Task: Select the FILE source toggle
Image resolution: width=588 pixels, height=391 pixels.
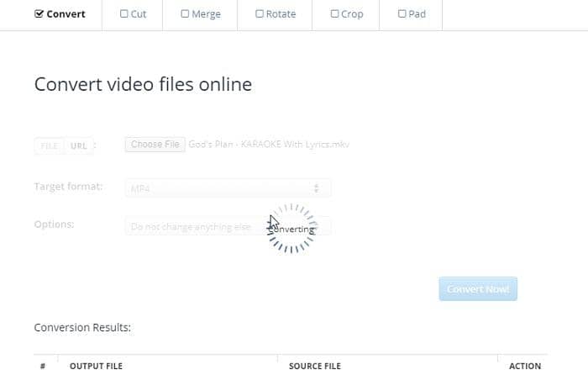Action: pyautogui.click(x=50, y=146)
